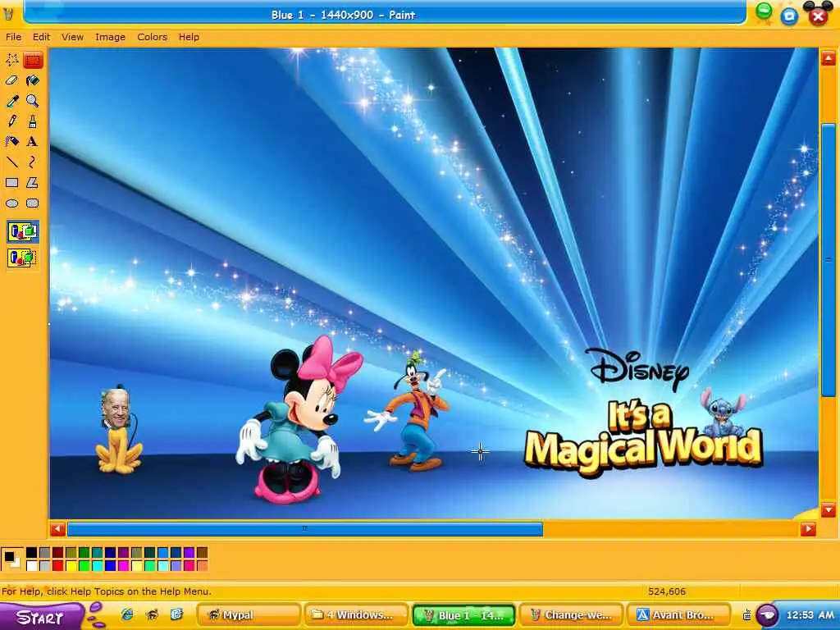Launch Internet Explorer from quick launch

click(x=127, y=614)
